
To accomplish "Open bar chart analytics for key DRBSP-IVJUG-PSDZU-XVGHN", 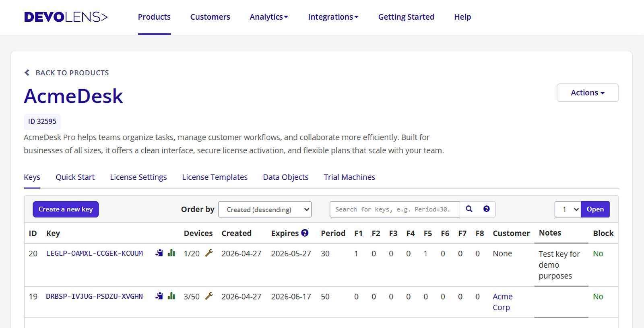I will [x=171, y=296].
